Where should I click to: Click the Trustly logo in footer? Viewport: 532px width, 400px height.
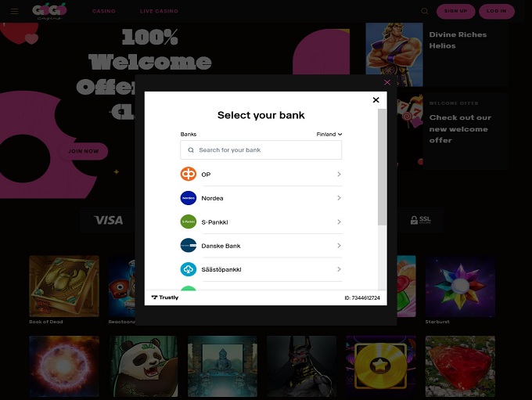click(x=165, y=297)
